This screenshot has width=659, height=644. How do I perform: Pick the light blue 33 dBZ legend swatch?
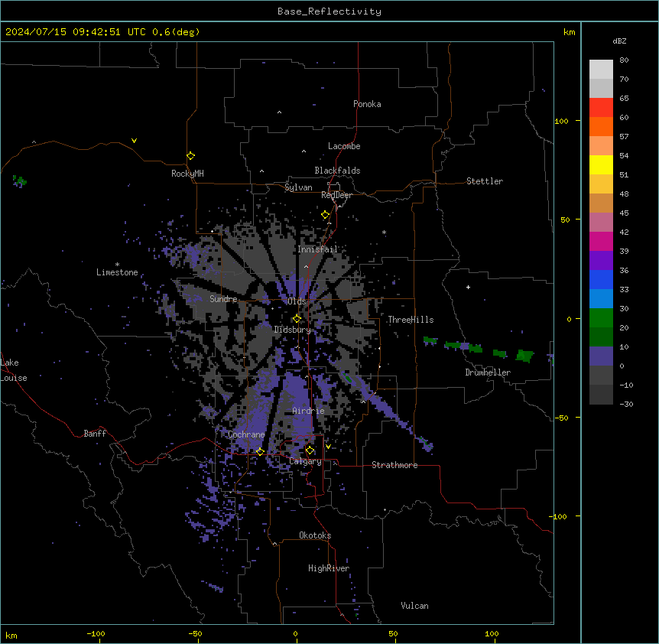601,298
